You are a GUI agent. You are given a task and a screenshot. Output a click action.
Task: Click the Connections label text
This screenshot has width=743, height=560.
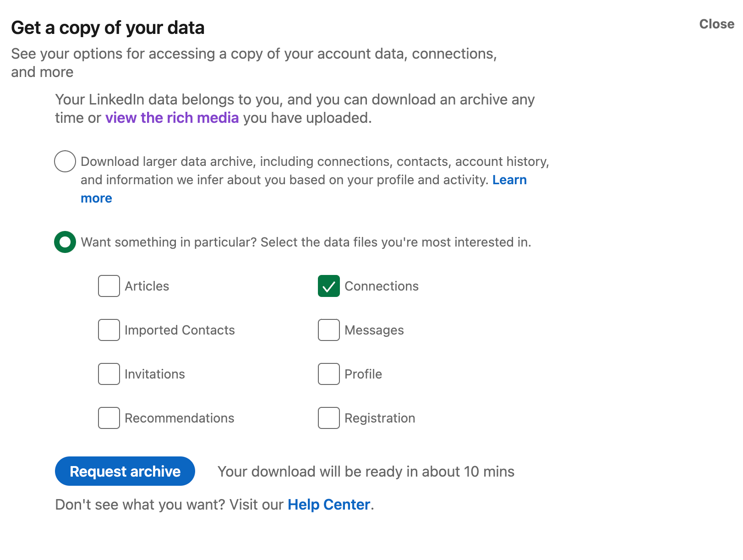tap(382, 286)
